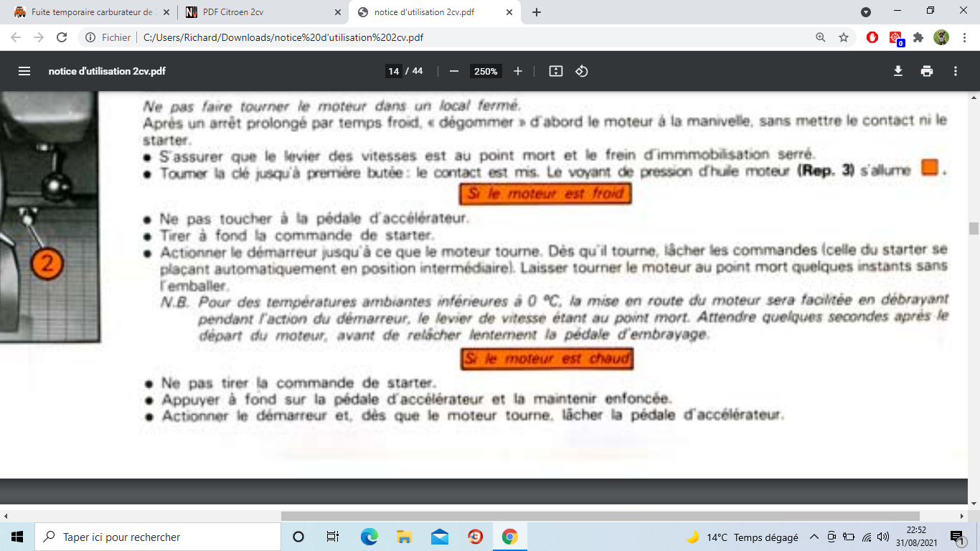Open the PDF sidebar hamburger menu
This screenshot has width=980, height=551.
(24, 71)
